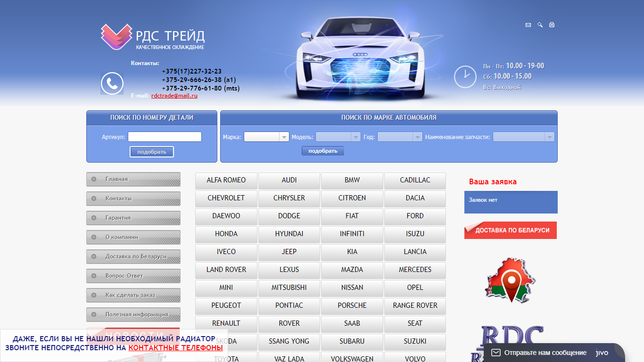644x362 pixels.
Task: Select the MAZDA brand button
Action: coord(352,270)
